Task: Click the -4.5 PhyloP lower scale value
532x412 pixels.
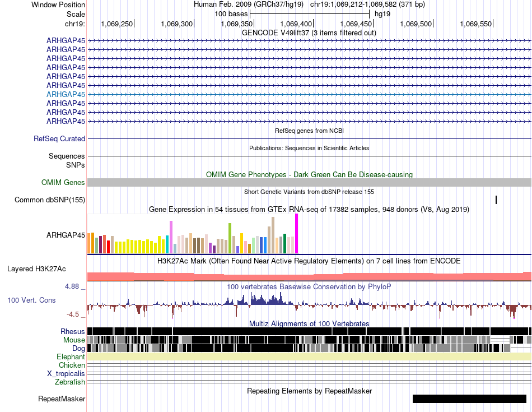Action: click(73, 314)
